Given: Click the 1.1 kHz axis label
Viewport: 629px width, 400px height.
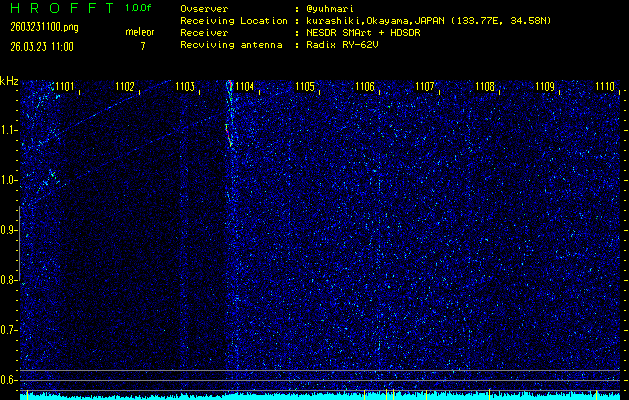Looking at the screenshot, I should point(9,130).
